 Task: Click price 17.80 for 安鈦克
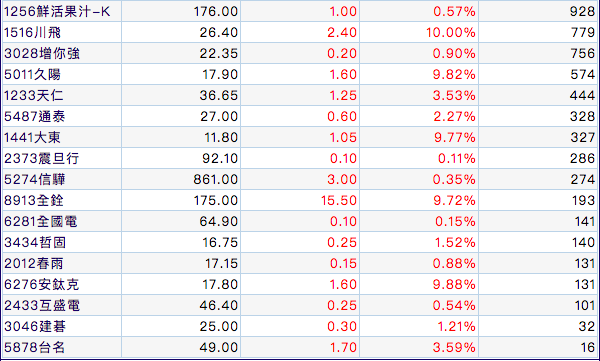[x=220, y=284]
